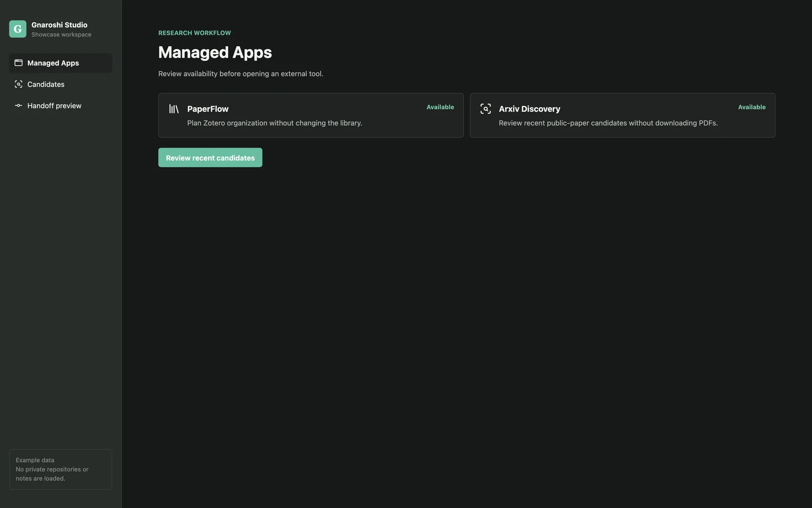Click the Managed Apps page heading
The image size is (812, 508).
tap(215, 52)
